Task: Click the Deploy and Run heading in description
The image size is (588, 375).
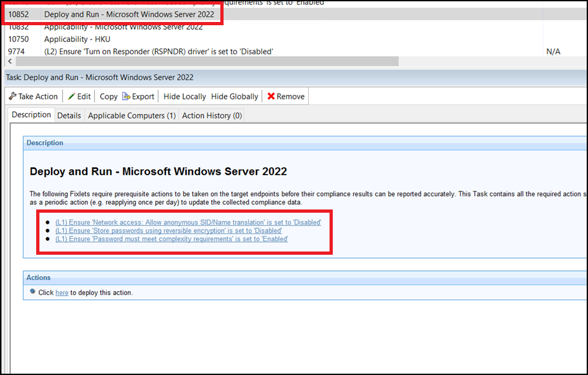Action: pos(158,171)
